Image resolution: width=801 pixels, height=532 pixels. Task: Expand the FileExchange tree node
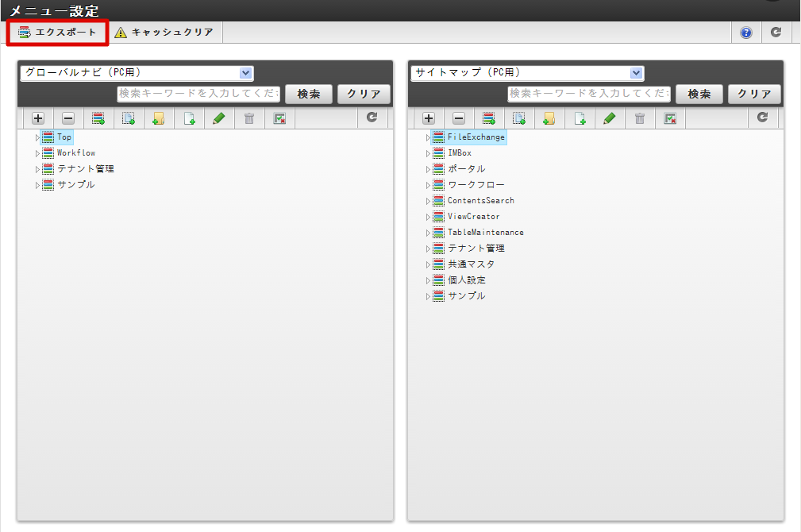(427, 137)
